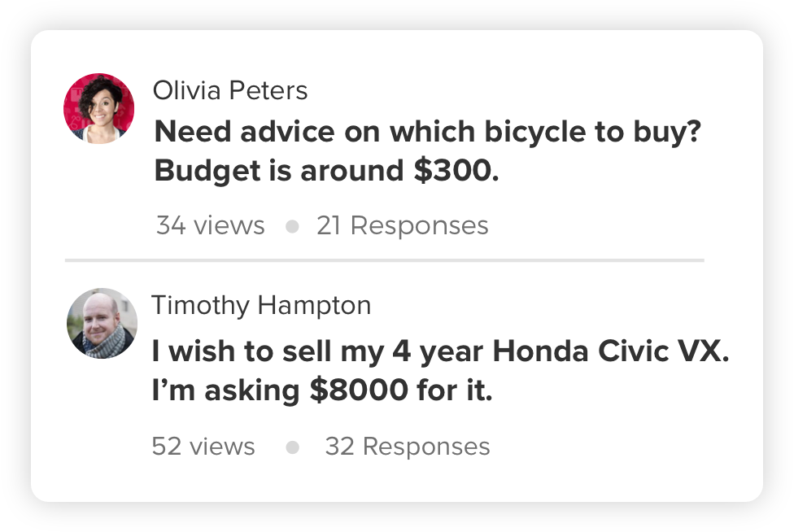Click Timothy Hampton's profile avatar
The width and height of the screenshot is (794, 532).
pos(102,323)
